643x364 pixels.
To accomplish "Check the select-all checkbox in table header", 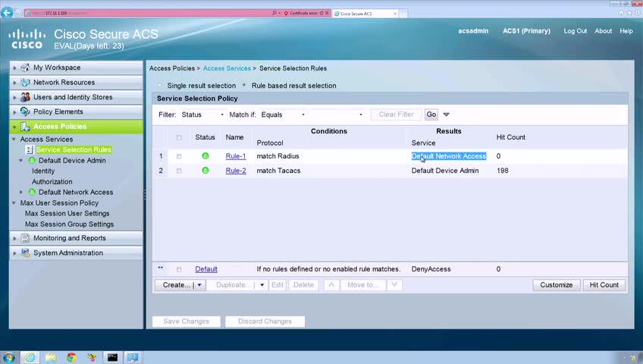I will coord(179,137).
